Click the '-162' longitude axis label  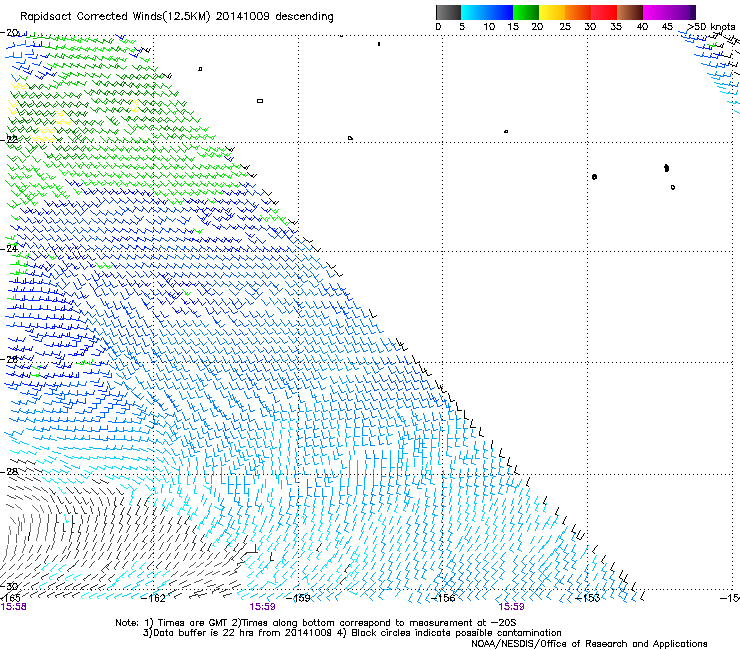click(153, 598)
